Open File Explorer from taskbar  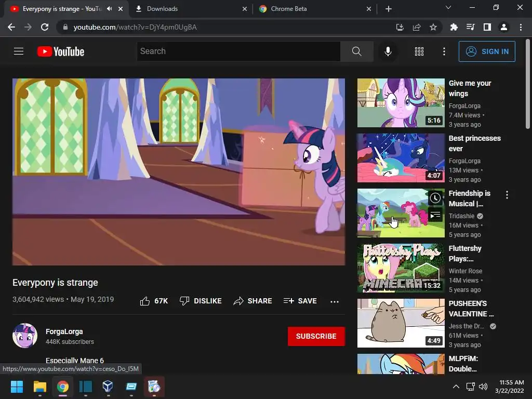tap(39, 387)
